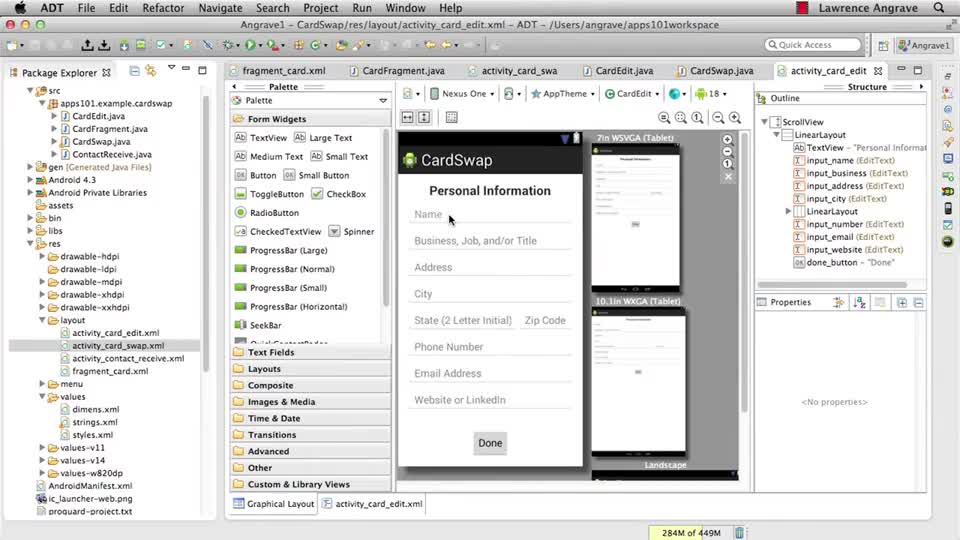Image resolution: width=960 pixels, height=540 pixels.
Task: Open the Android Virtual Device Manager icon
Action: pyautogui.click(x=141, y=45)
